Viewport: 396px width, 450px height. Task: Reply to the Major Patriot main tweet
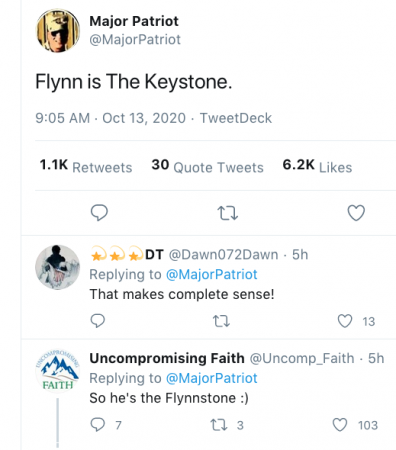pyautogui.click(x=99, y=212)
